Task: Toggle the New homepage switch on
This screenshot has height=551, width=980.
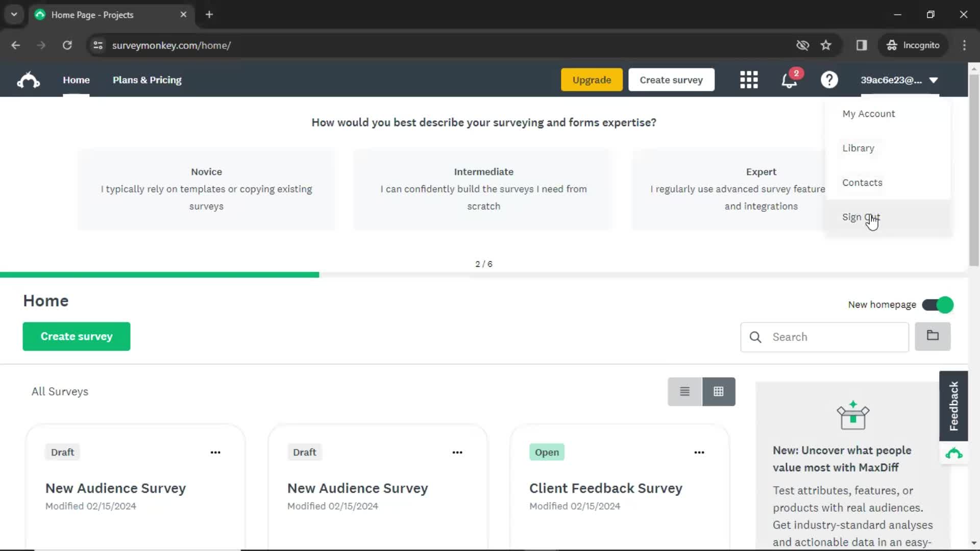Action: (938, 305)
